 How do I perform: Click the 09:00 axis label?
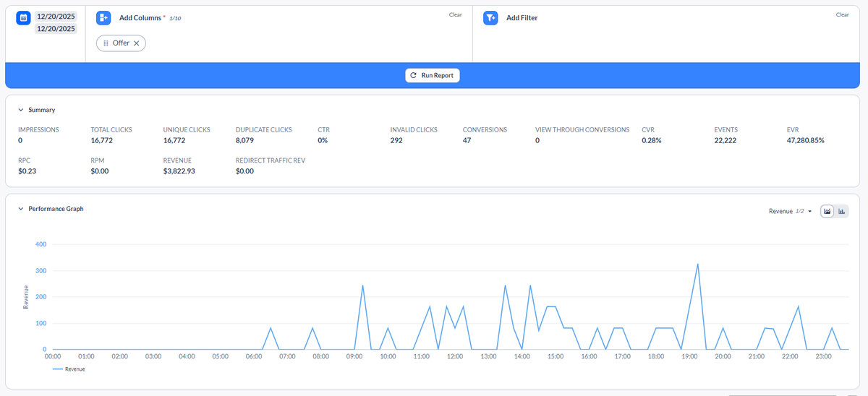click(x=354, y=356)
